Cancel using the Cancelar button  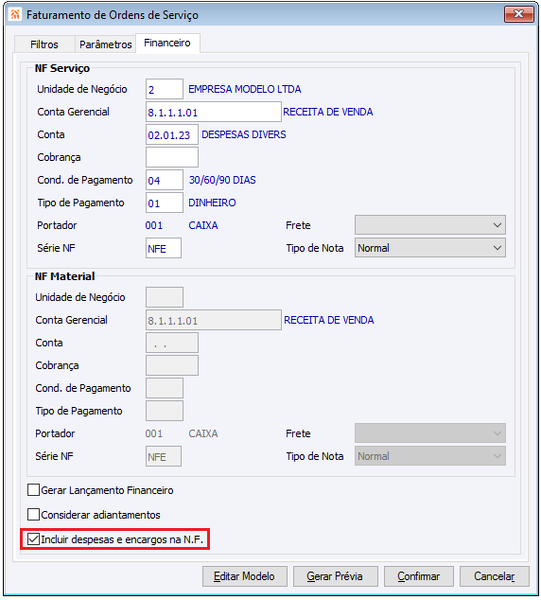pos(494,576)
